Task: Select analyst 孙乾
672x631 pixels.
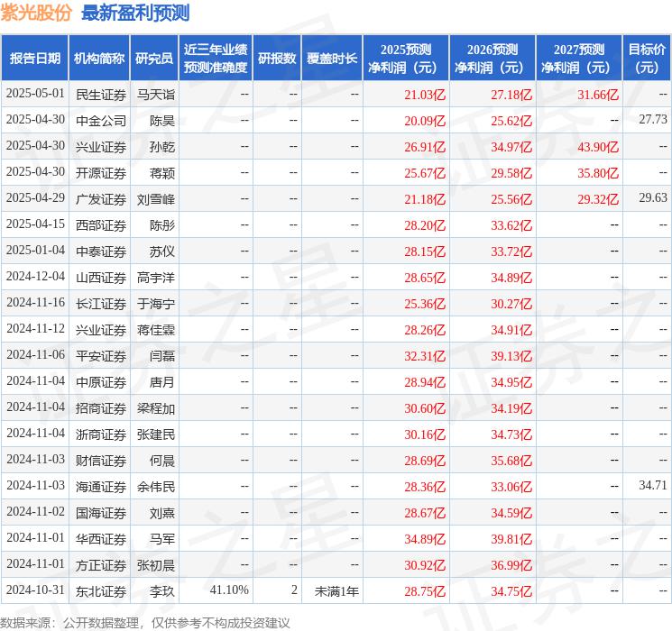Action: pos(162,147)
